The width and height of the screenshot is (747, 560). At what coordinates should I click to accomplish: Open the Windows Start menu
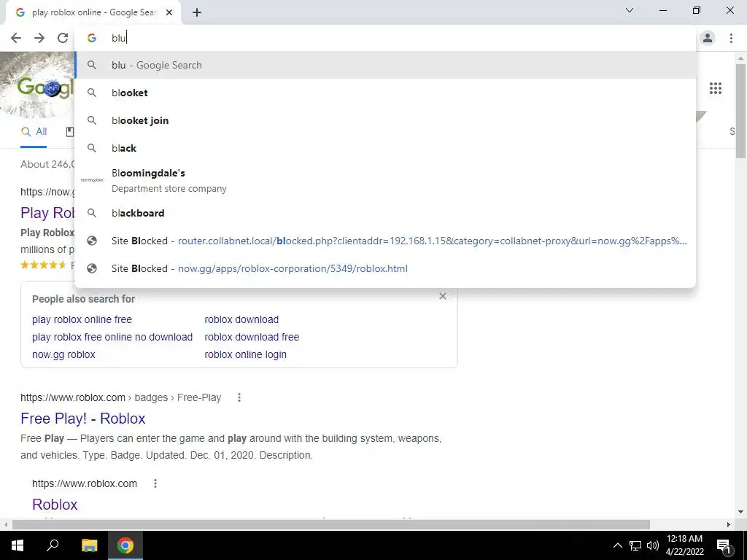point(18,545)
